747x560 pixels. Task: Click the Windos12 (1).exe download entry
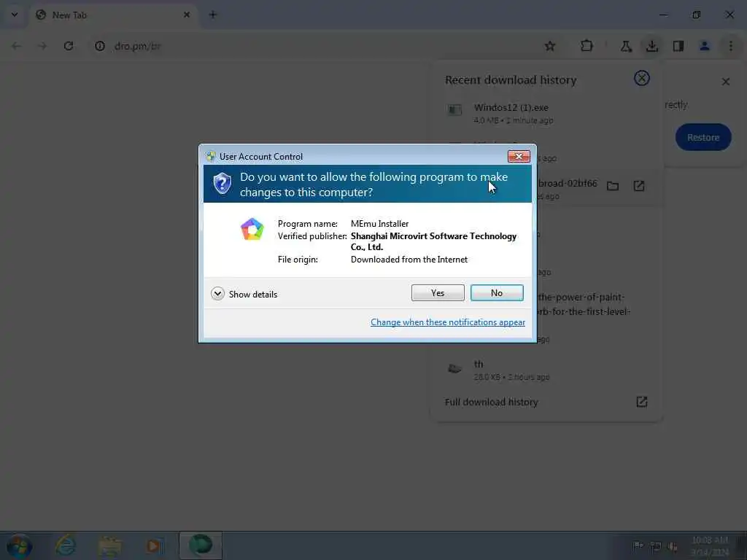pyautogui.click(x=546, y=113)
